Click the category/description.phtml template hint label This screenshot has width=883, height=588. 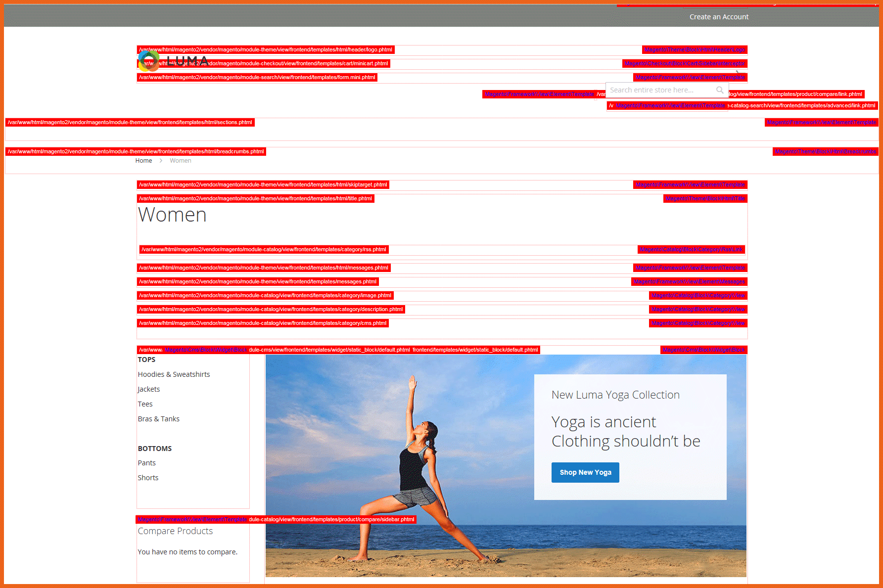pos(271,309)
